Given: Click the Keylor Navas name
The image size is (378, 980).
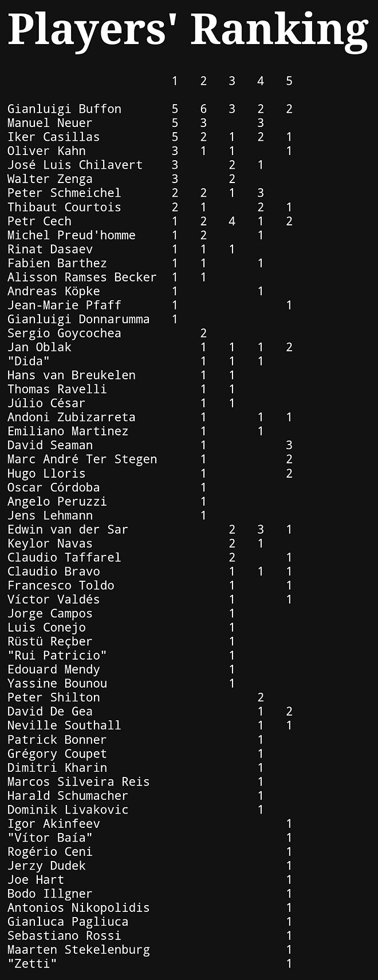Looking at the screenshot, I should (50, 543).
